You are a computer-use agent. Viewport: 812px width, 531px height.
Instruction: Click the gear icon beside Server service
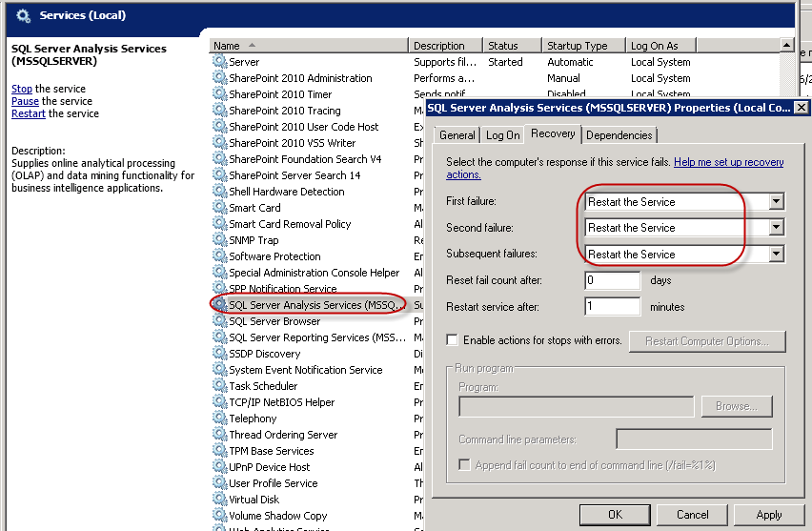point(219,62)
